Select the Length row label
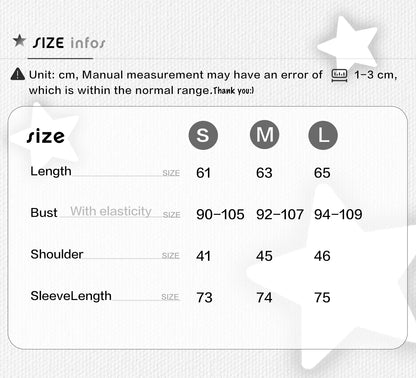Screen dimensions: 416x378 click(x=51, y=171)
